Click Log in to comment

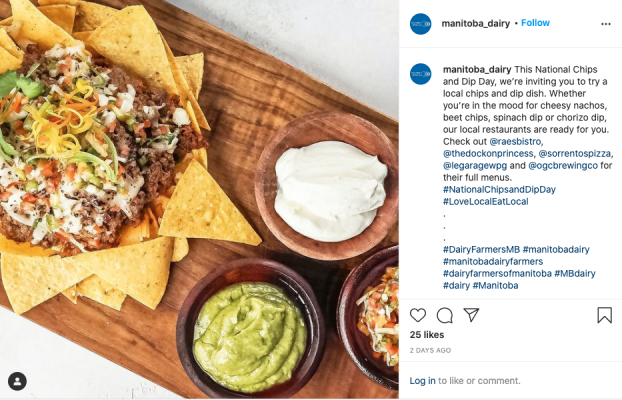(x=422, y=381)
